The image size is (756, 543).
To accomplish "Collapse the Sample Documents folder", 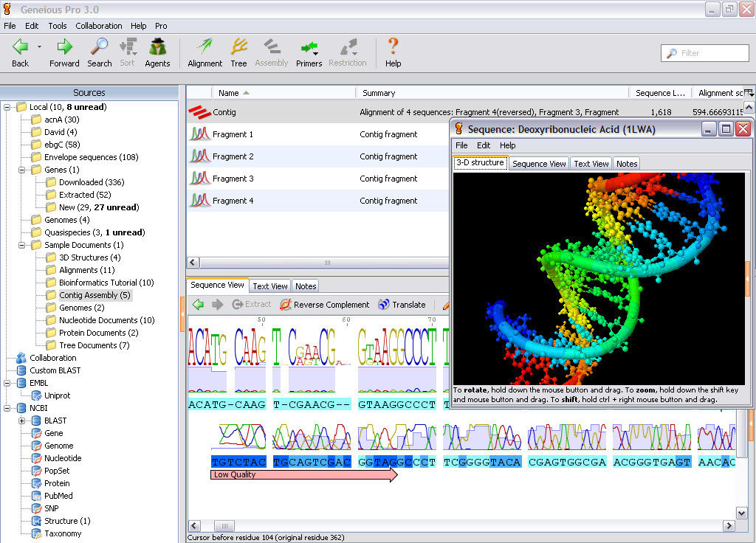I will pyautogui.click(x=22, y=245).
